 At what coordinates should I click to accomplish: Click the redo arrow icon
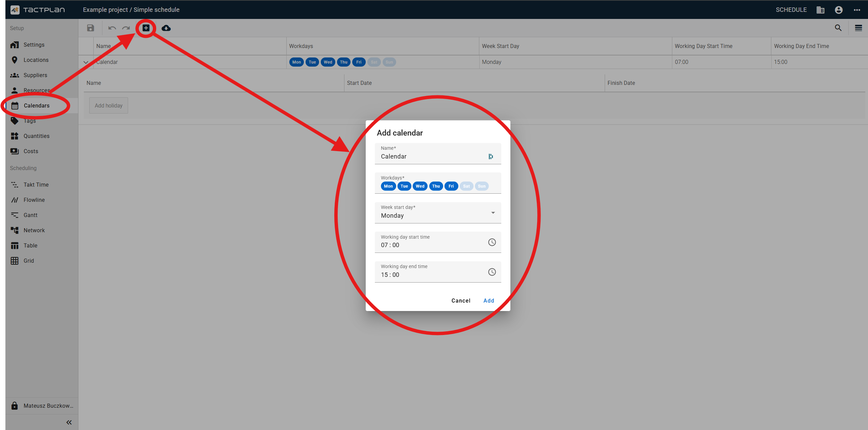pos(126,28)
